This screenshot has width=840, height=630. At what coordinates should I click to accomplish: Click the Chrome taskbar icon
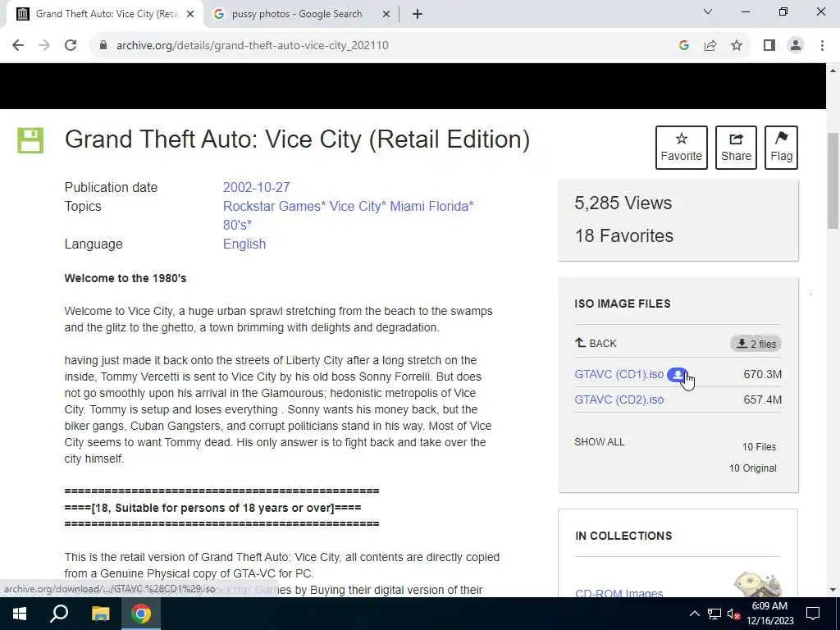click(141, 614)
